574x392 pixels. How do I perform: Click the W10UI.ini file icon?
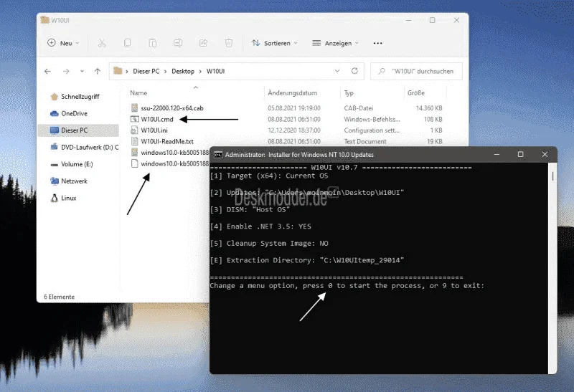coord(135,130)
